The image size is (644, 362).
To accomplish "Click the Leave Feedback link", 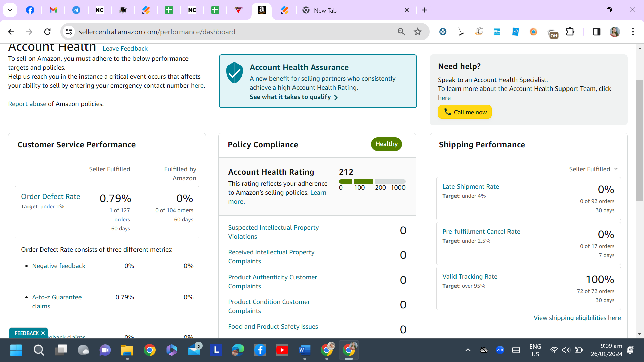I will 125,49.
